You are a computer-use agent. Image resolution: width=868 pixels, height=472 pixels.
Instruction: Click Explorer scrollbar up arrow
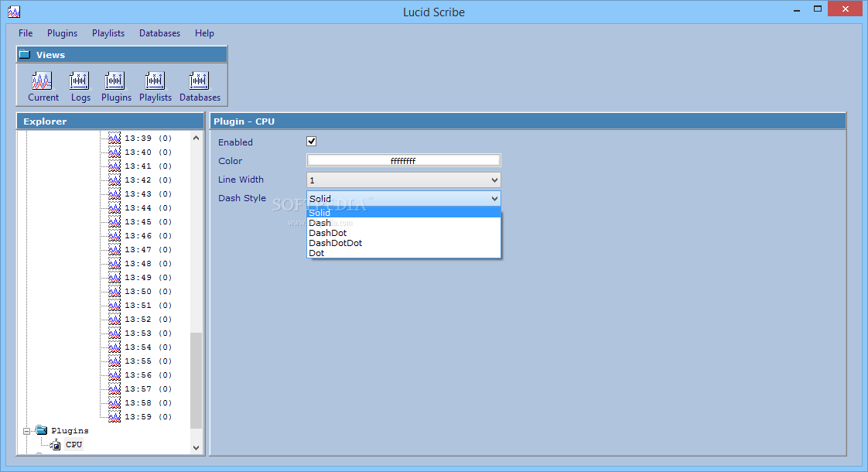[196, 138]
